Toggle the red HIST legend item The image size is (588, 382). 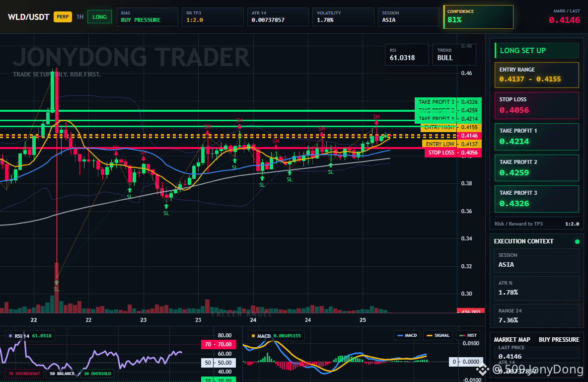pyautogui.click(x=468, y=335)
